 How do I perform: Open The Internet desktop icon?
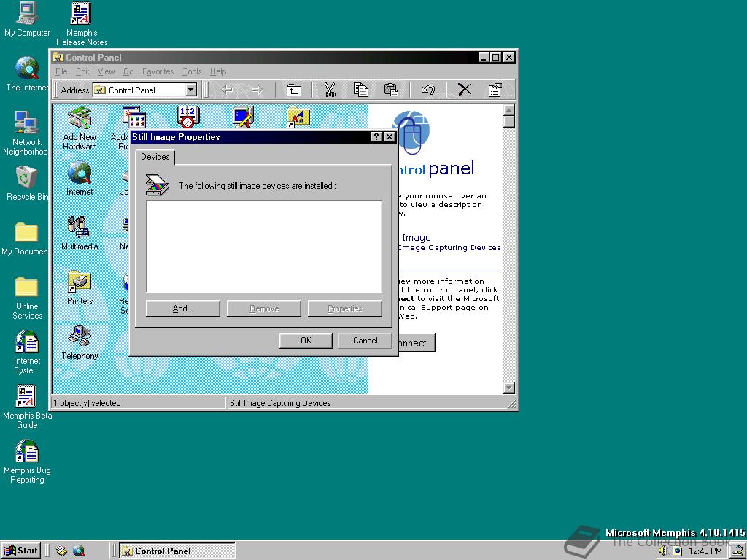pos(27,74)
